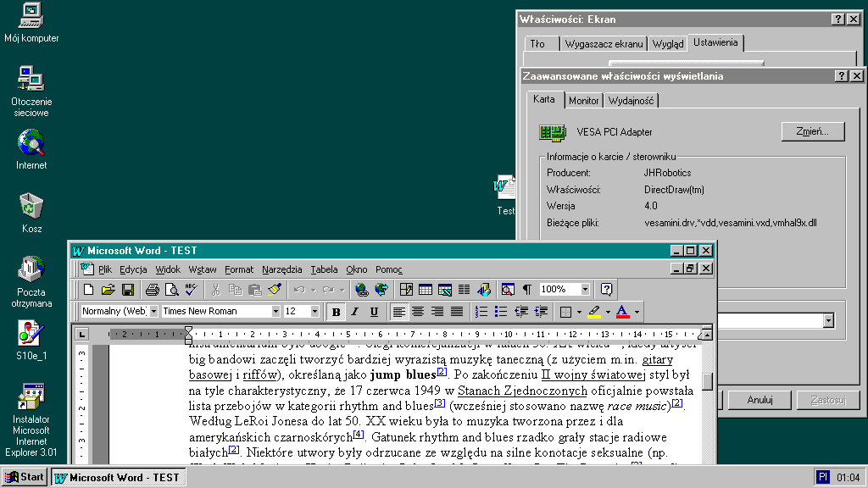868x488 pixels.
Task: Print the document using the printer icon
Action: (153, 290)
